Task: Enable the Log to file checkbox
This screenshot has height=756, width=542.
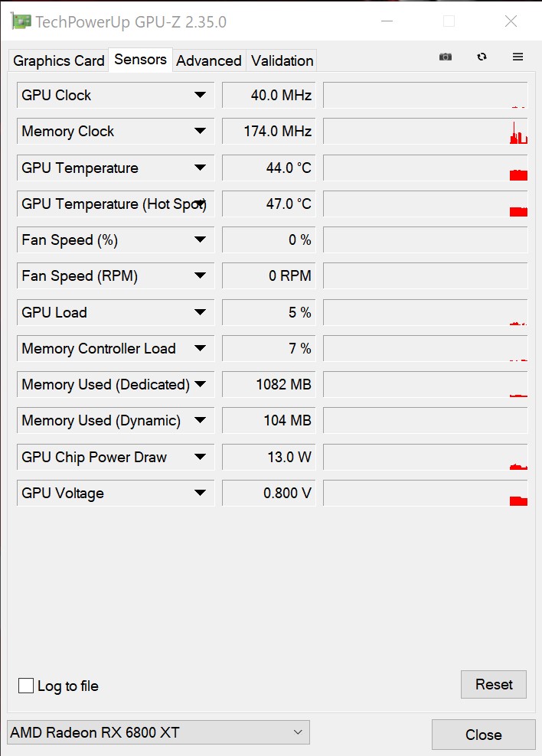Action: coord(26,686)
